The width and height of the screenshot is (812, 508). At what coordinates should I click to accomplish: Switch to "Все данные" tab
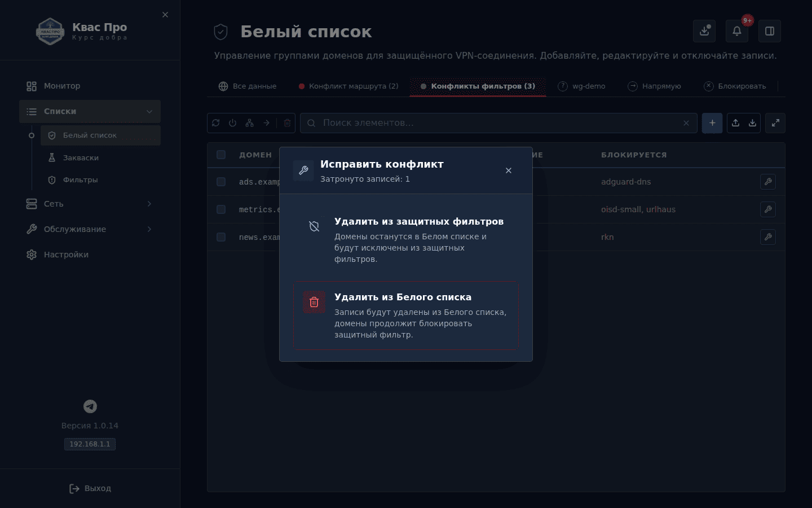248,86
